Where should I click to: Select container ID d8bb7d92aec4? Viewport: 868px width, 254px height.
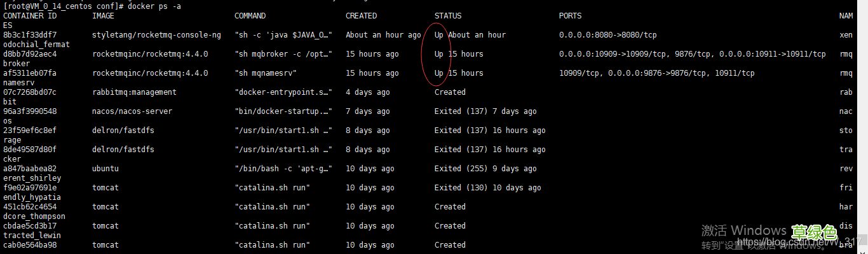click(x=30, y=54)
